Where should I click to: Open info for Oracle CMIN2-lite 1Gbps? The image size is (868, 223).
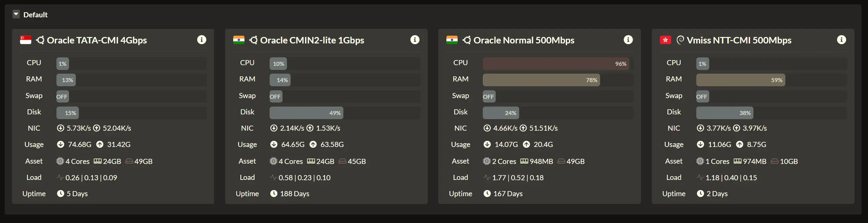point(415,40)
